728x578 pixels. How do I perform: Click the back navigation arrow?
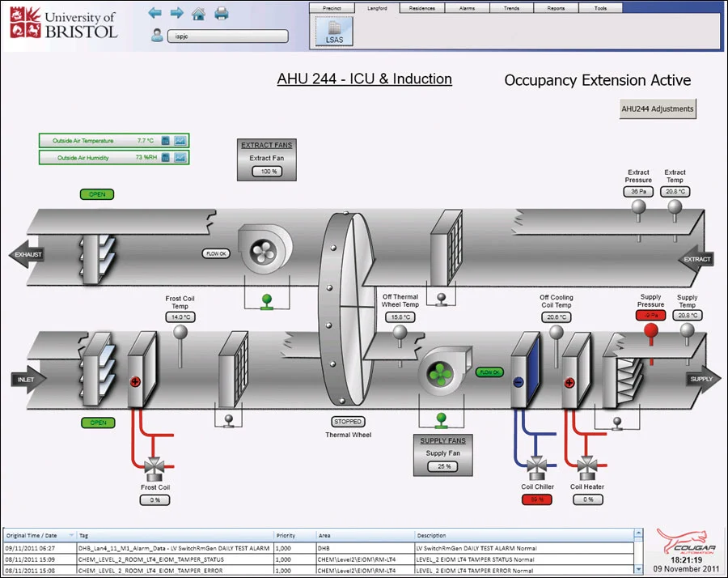tap(154, 12)
